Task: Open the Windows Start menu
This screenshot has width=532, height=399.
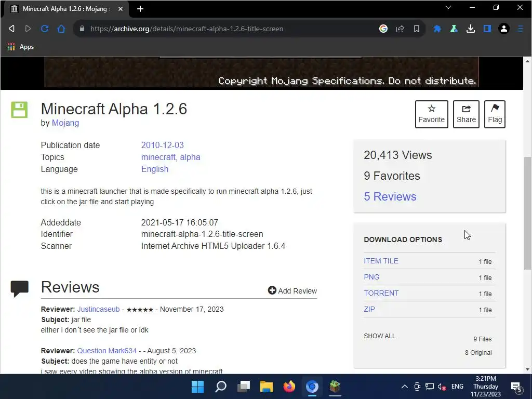Action: click(x=197, y=387)
